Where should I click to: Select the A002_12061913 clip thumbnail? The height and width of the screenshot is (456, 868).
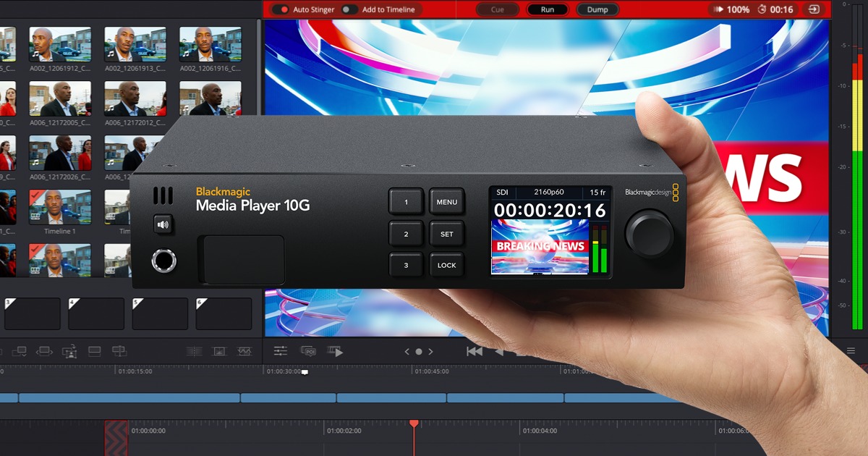point(135,44)
